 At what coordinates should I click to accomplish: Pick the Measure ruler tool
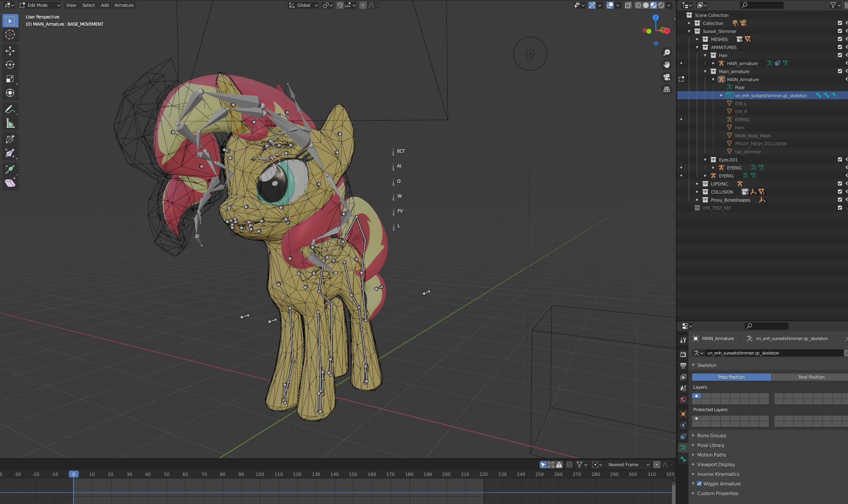pyautogui.click(x=10, y=123)
